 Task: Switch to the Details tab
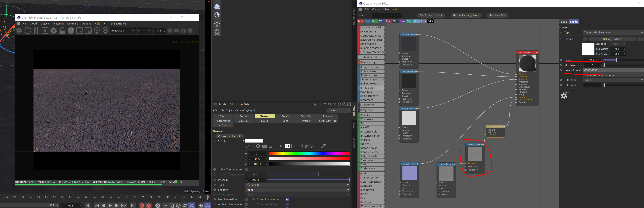[x=285, y=116]
